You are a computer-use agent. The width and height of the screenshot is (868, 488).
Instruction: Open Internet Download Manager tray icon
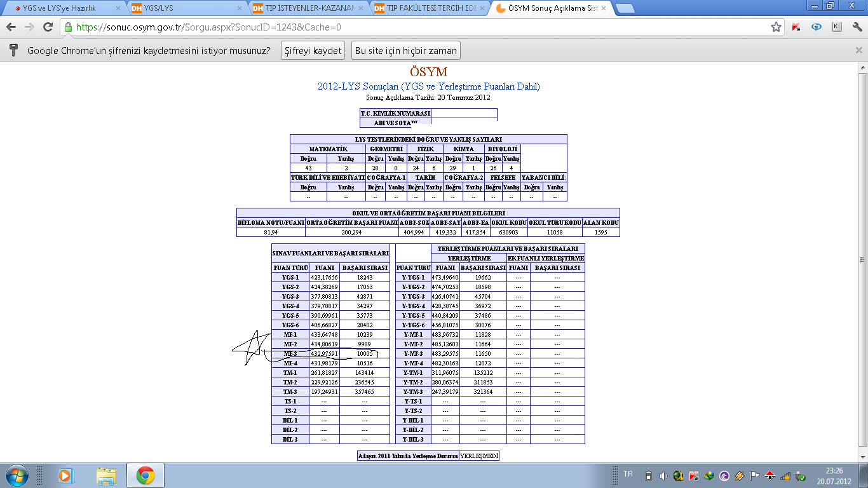click(709, 475)
